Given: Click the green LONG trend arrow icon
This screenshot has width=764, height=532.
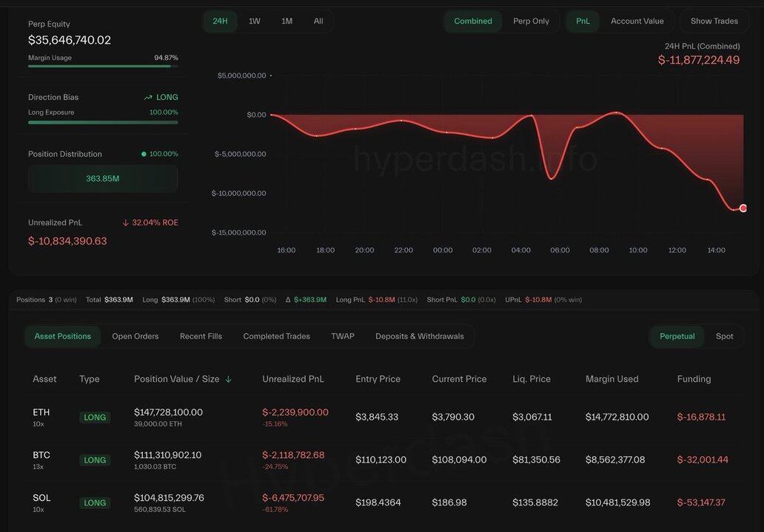Looking at the screenshot, I should 148,98.
